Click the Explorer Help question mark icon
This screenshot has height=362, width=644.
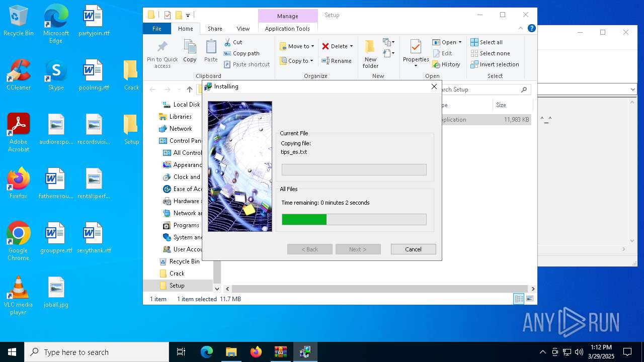[x=532, y=29]
